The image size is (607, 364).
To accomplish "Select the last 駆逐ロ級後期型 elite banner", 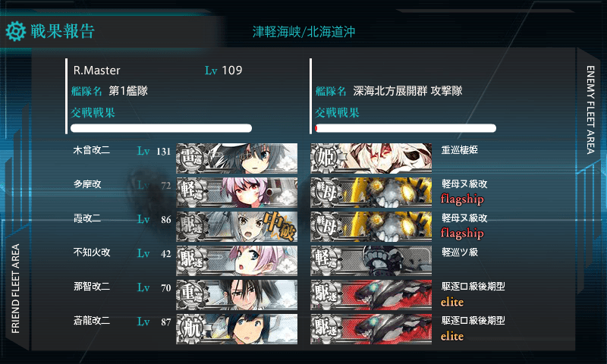I will 371,329.
